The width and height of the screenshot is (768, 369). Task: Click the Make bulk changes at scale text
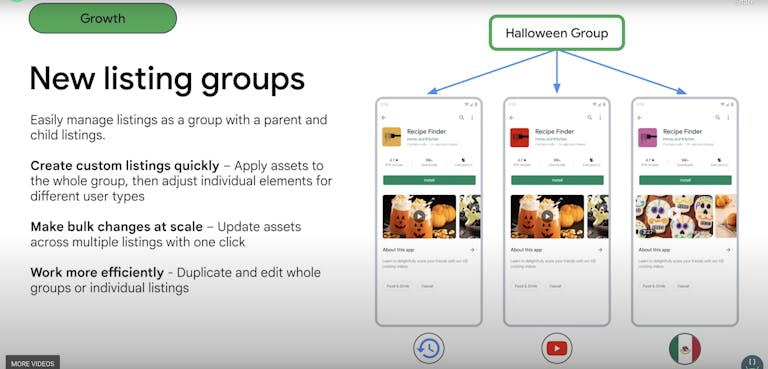click(x=117, y=227)
